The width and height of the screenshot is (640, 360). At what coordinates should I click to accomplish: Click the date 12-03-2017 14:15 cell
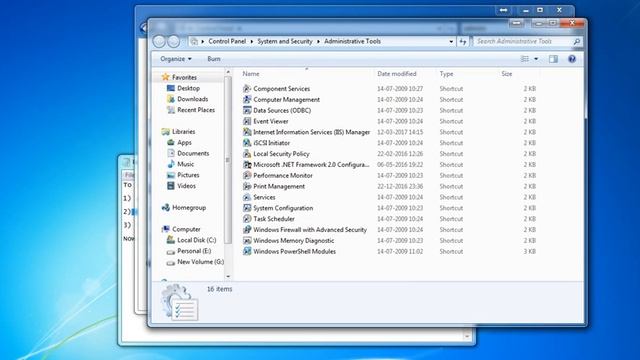point(400,132)
